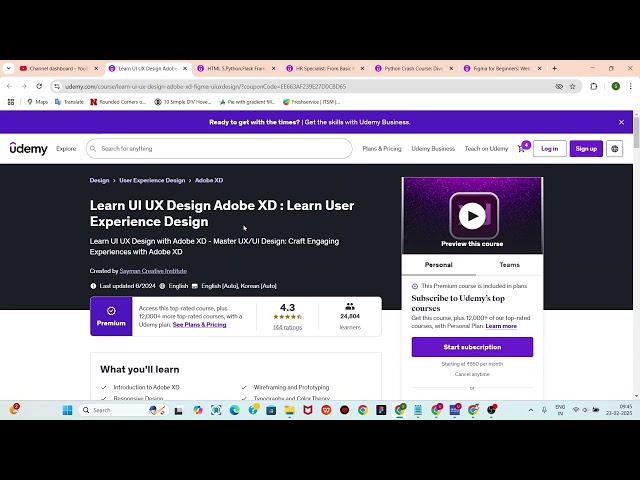Image resolution: width=640 pixels, height=480 pixels.
Task: Follow the User Experience Design breadcrumb
Action: tap(152, 180)
